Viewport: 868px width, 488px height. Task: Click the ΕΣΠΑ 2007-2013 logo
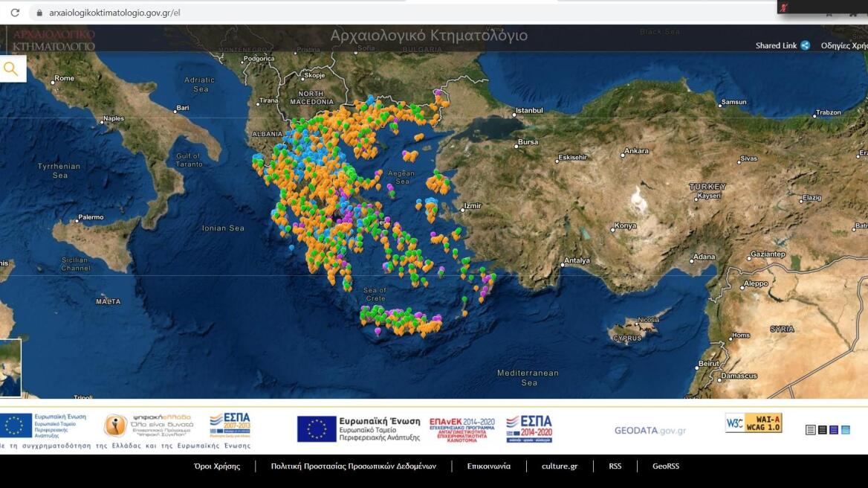230,425
